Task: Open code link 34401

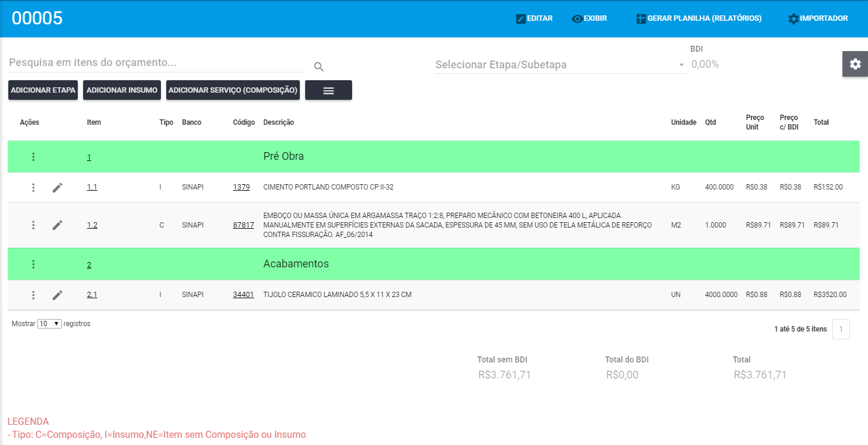Action: coord(243,295)
